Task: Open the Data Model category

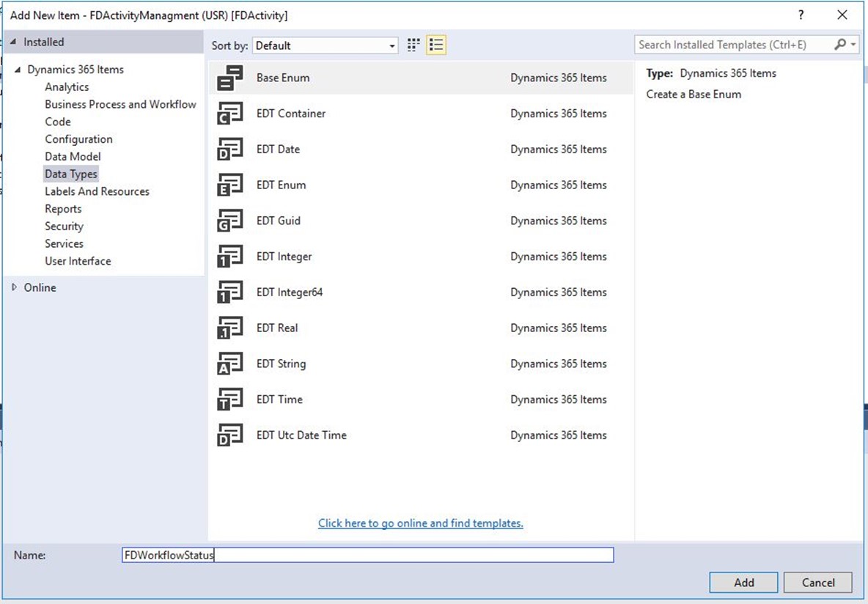Action: pos(73,157)
